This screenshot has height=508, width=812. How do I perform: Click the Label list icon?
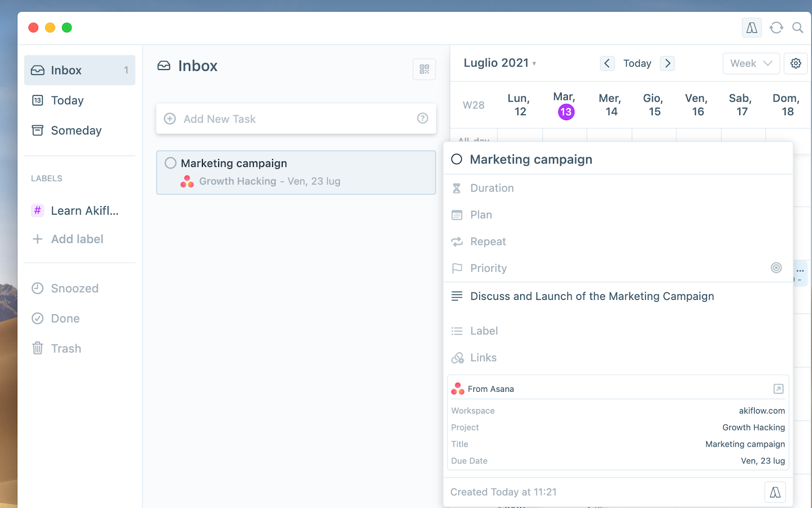click(457, 331)
